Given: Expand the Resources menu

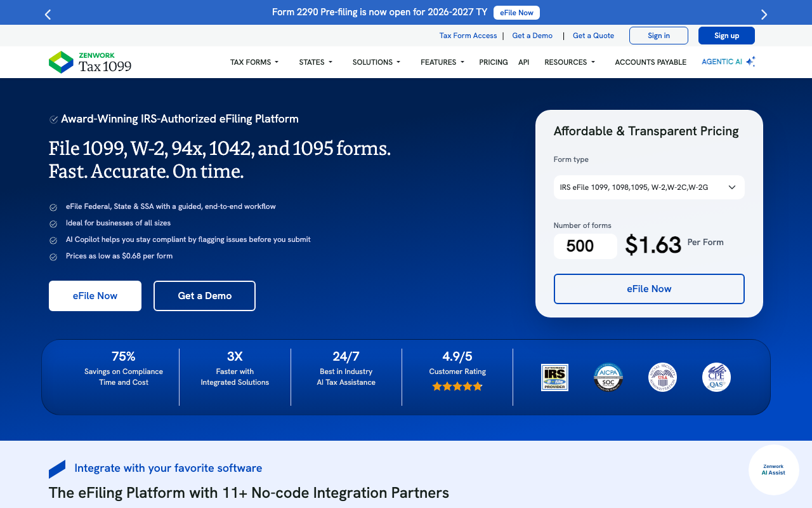Looking at the screenshot, I should [570, 62].
